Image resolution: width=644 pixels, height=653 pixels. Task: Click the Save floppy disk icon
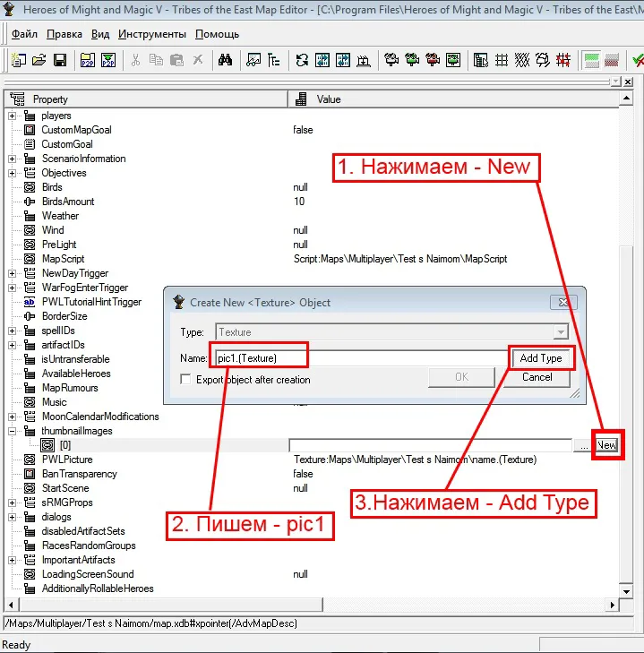[60, 60]
